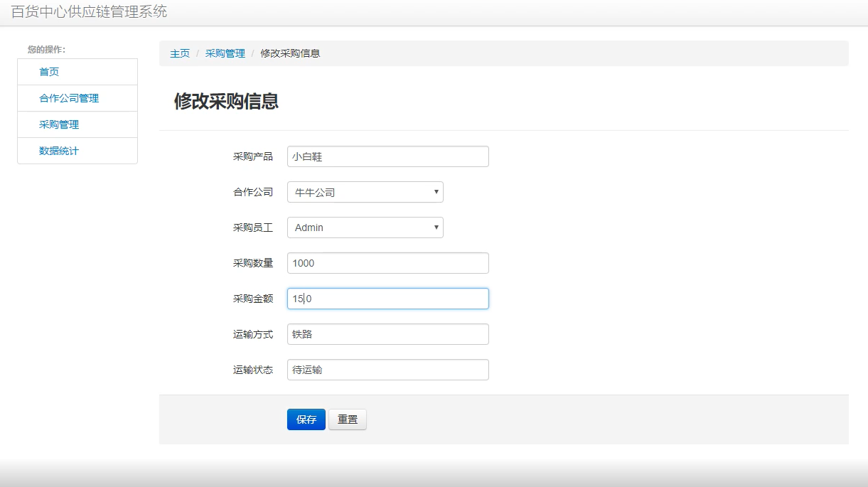Viewport: 868px width, 487px height.
Task: Click inside the 采购金额 input field
Action: click(387, 299)
